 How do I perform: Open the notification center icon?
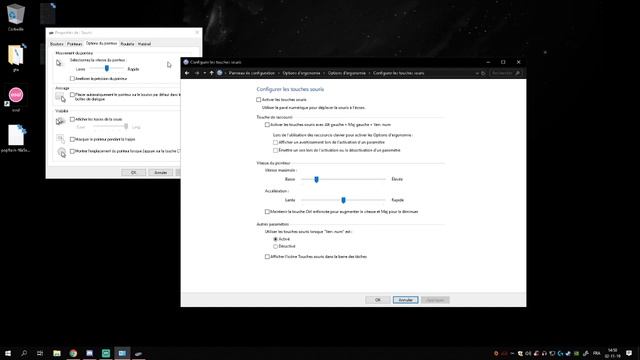point(629,353)
